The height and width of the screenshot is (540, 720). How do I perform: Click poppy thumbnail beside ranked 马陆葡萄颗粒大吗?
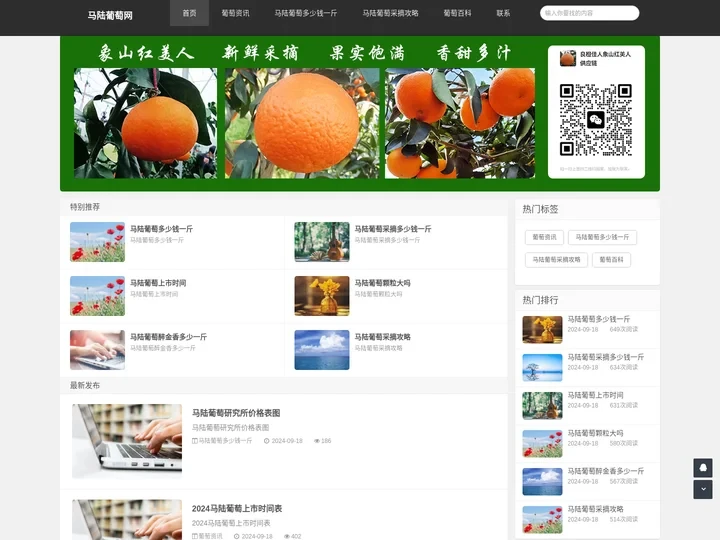[542, 444]
